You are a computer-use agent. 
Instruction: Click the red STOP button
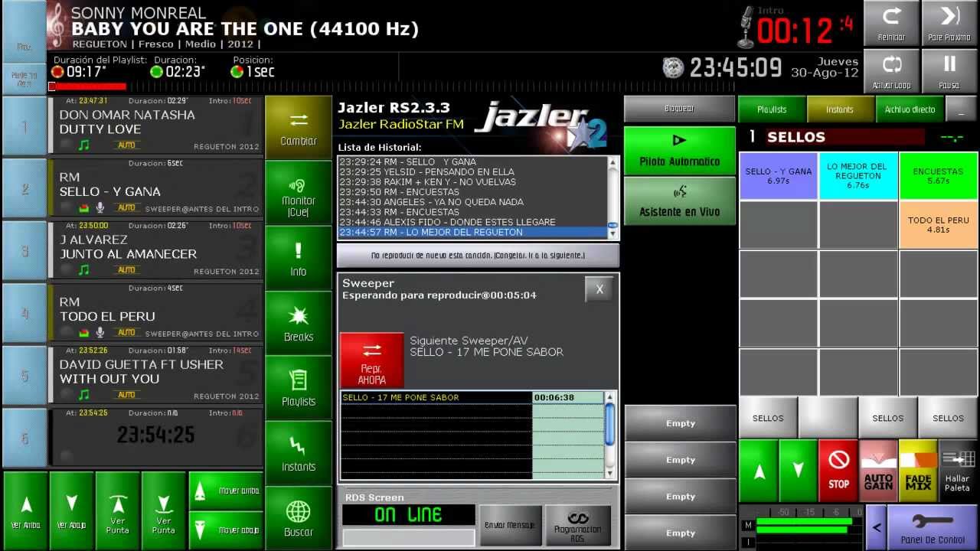point(838,469)
